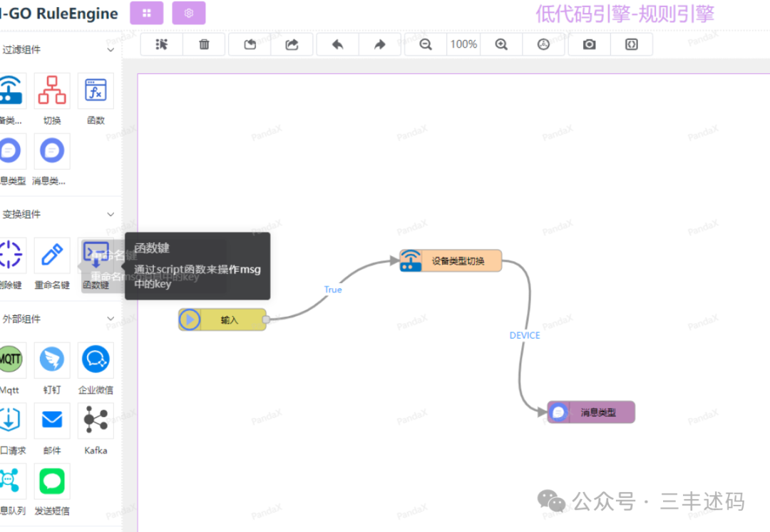770x532 pixels.
Task: Click the chat icon on 消息类型 node
Action: pos(558,412)
